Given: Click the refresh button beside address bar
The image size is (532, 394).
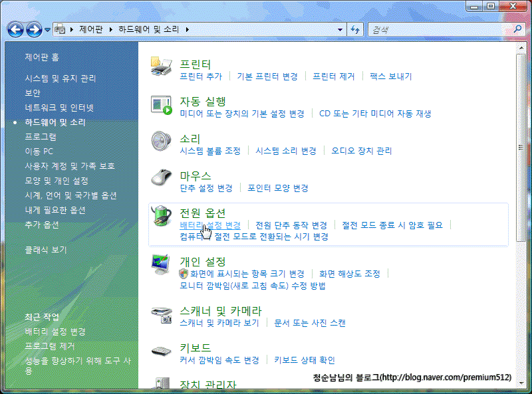Looking at the screenshot, I should tap(355, 29).
